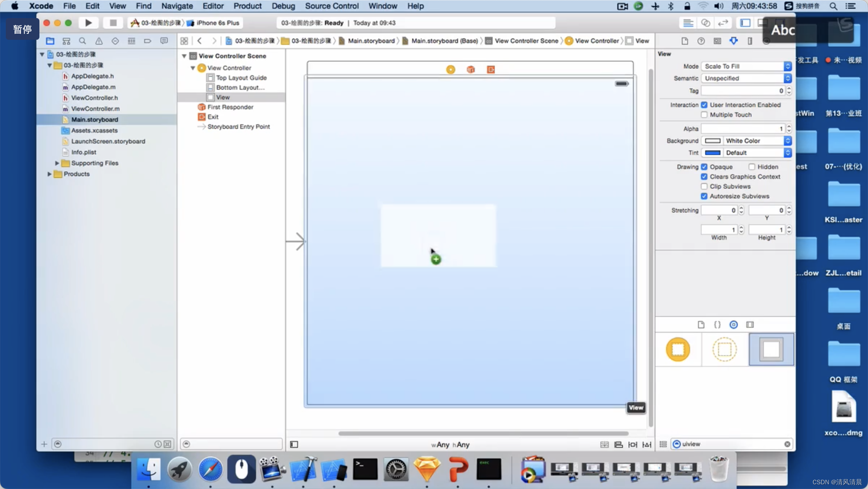Open the Pin constraints button at canvas bottom
This screenshot has width=868, height=489.
click(633, 444)
